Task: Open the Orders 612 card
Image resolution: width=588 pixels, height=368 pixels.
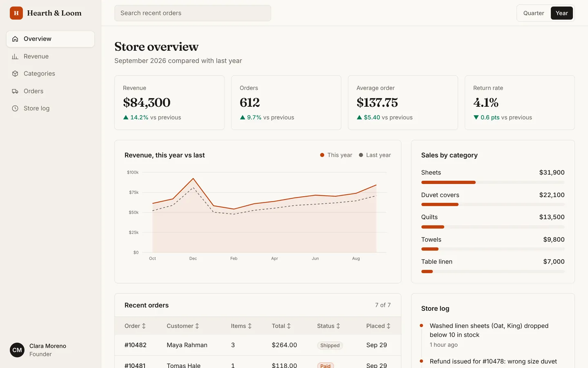Action: click(x=286, y=103)
